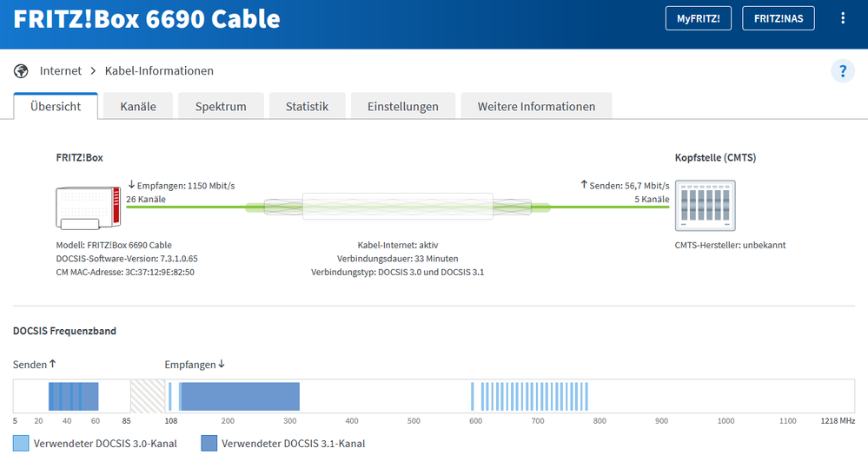Click the '108' frequency axis label
The image size is (868, 468).
pos(171,421)
